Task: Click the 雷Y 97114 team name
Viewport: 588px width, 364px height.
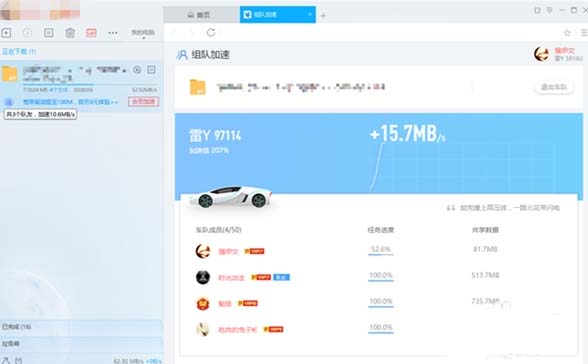Action: point(215,136)
